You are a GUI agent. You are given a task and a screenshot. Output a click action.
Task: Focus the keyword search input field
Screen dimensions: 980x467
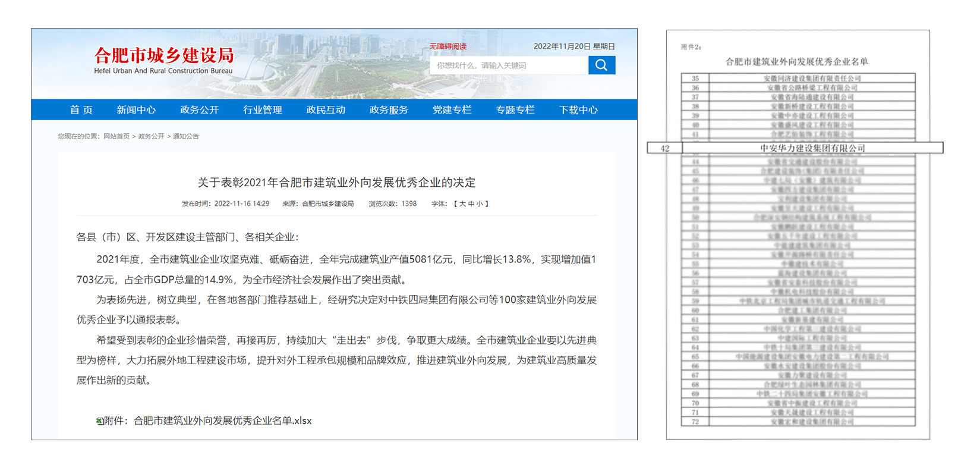[508, 65]
